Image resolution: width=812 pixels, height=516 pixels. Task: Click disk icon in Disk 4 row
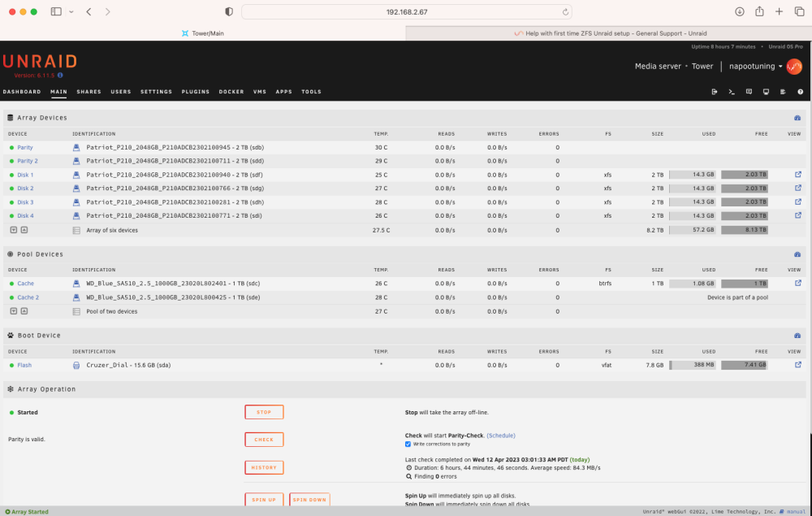[x=76, y=215]
